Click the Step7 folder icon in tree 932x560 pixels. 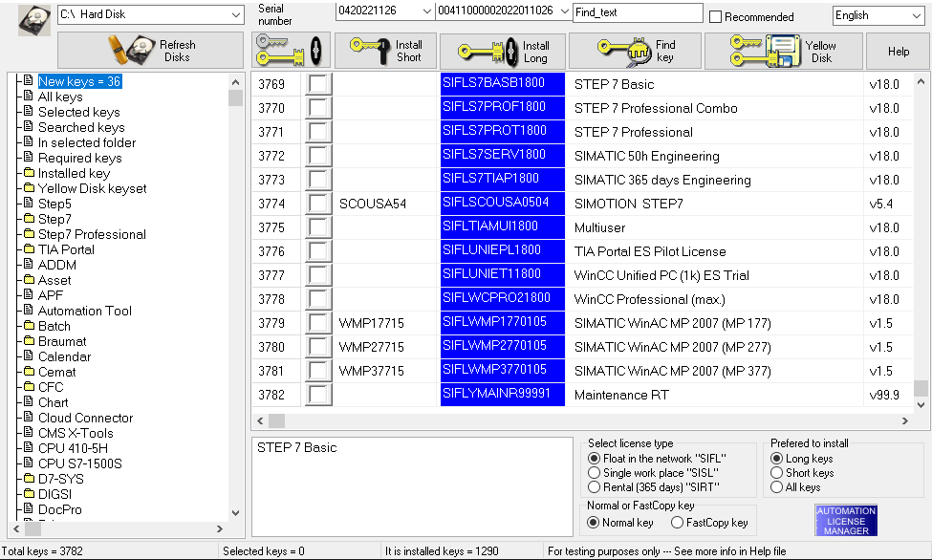[x=29, y=218]
